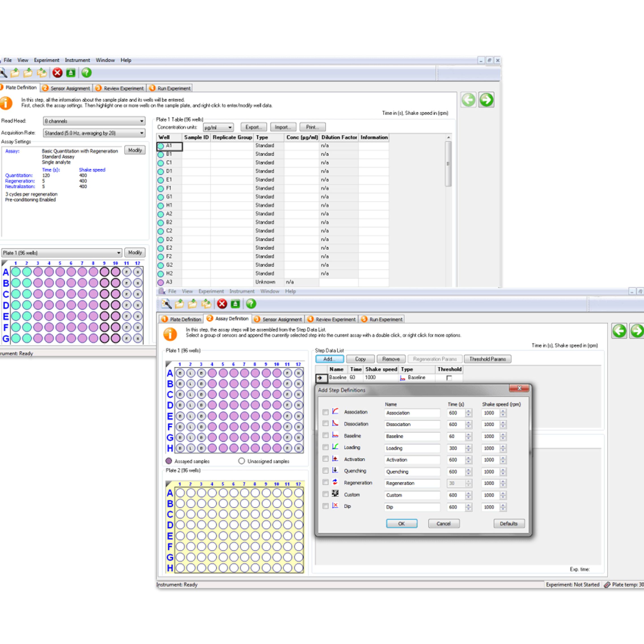Enable the Baseline step checkbox

(x=325, y=435)
